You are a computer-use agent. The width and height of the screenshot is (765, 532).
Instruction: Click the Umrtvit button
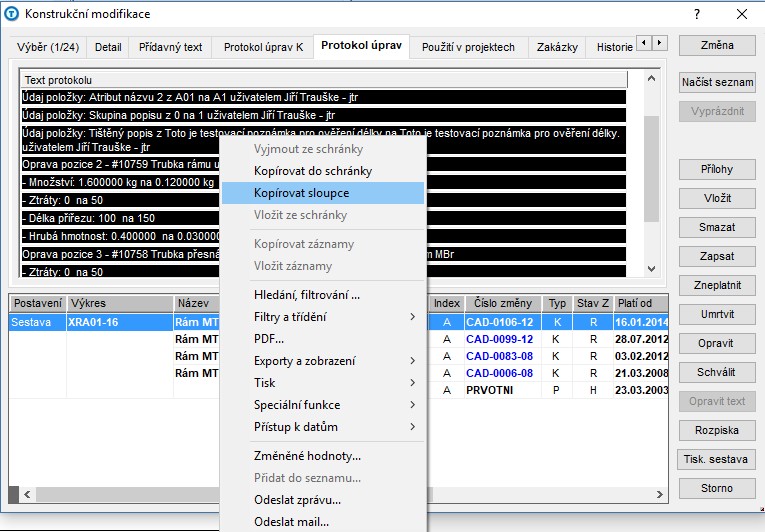(717, 314)
